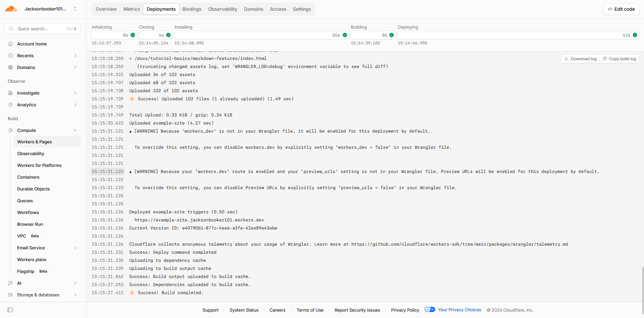Open the Settings tab
Image resolution: width=644 pixels, height=318 pixels.
coord(302,9)
